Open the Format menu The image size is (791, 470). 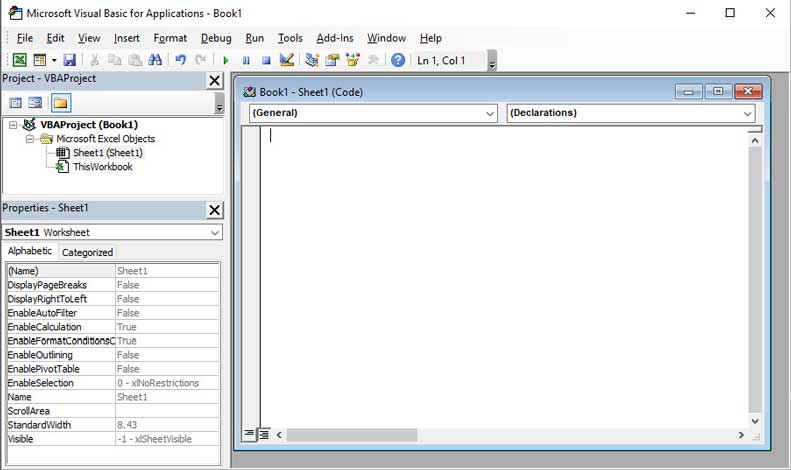coord(170,38)
